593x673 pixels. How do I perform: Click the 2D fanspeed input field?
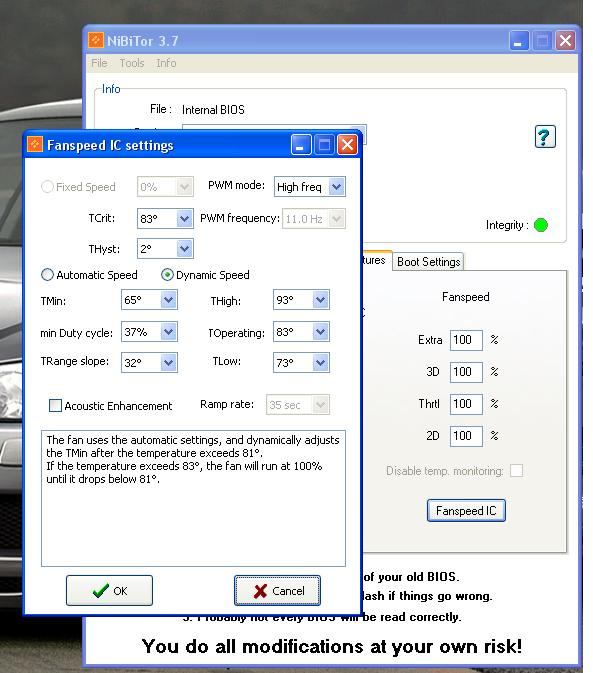pyautogui.click(x=466, y=436)
